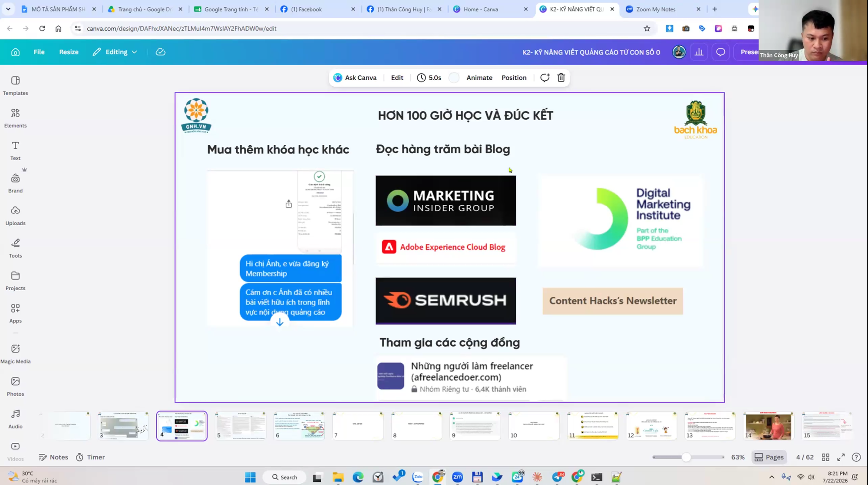
Task: Select the text Tham gia các cộng đồng
Action: (x=449, y=342)
